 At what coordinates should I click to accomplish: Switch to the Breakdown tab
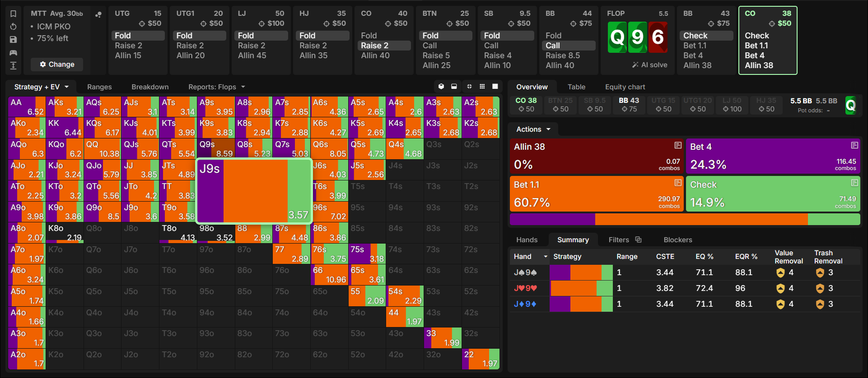click(x=150, y=87)
